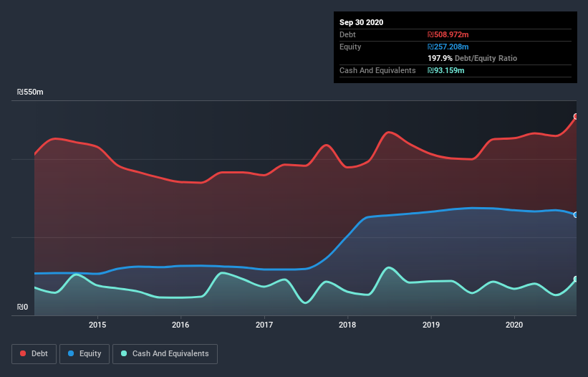Select the 2020 axis label
The width and height of the screenshot is (588, 377).
coord(514,325)
